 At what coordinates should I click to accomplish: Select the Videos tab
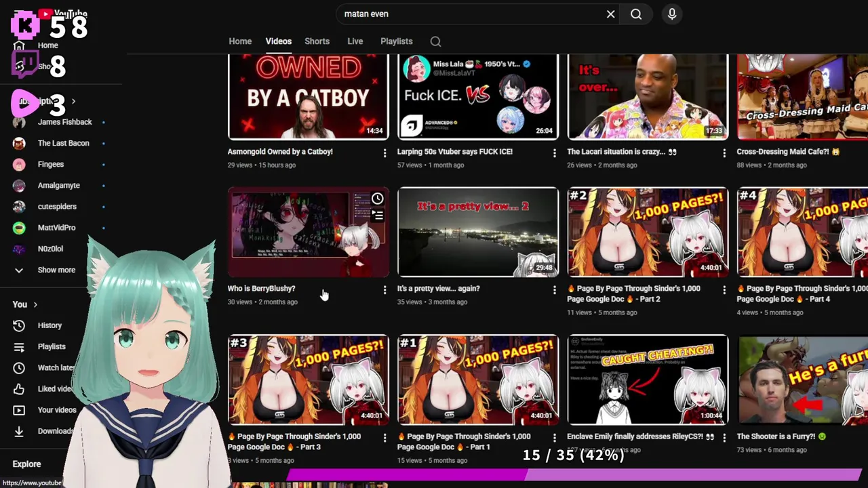click(279, 41)
